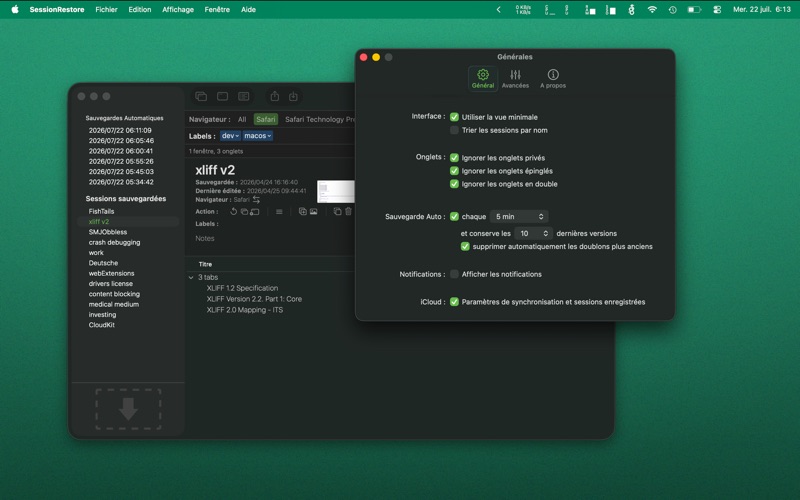Toggle Utiliser la vue minimale checkbox
Viewport: 800px width, 500px height.
pyautogui.click(x=454, y=117)
